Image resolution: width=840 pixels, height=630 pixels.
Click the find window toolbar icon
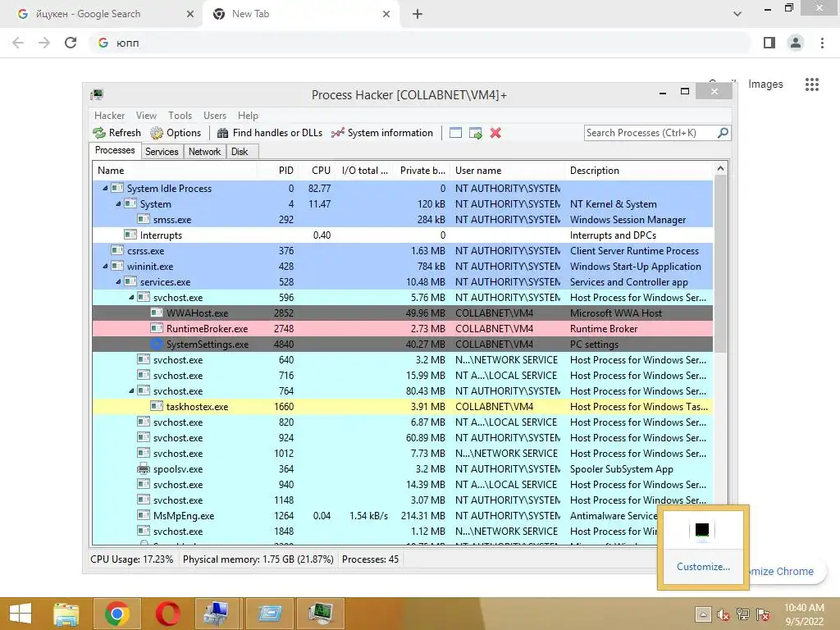455,133
